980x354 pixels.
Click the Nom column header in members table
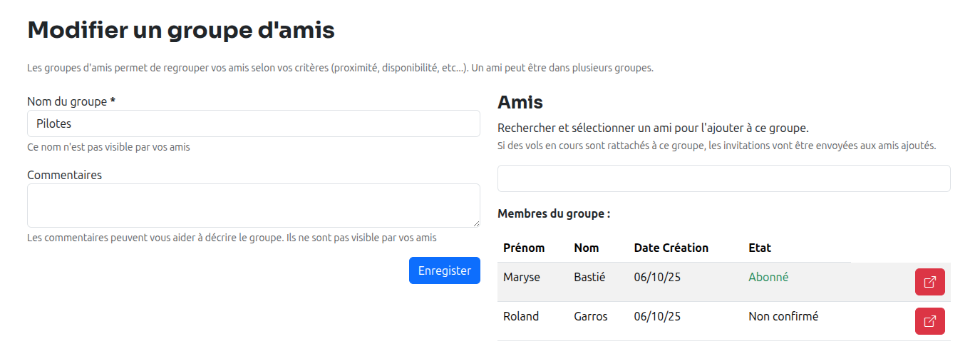pyautogui.click(x=586, y=248)
